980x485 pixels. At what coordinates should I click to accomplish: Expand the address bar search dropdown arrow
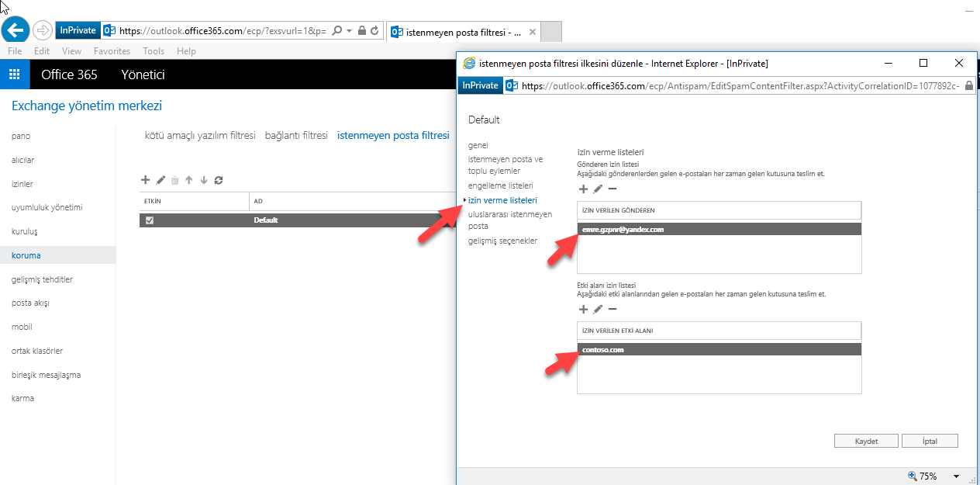(350, 31)
